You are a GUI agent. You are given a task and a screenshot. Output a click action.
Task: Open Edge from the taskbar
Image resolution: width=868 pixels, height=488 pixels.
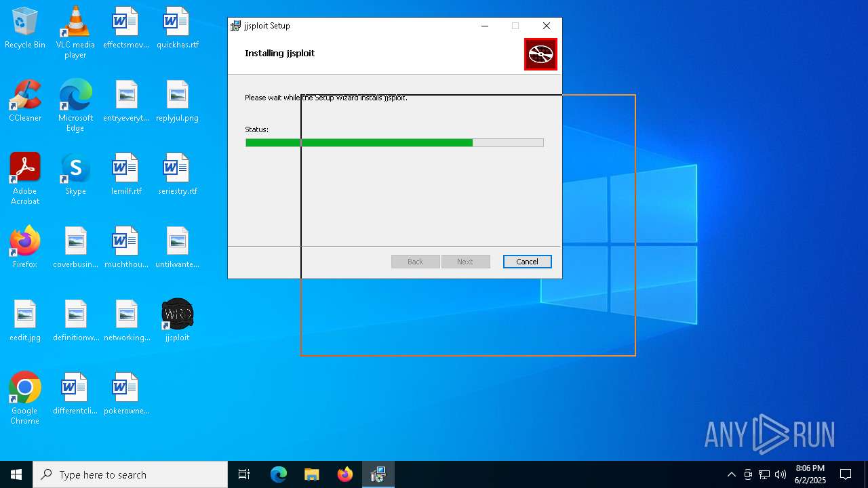coord(279,474)
